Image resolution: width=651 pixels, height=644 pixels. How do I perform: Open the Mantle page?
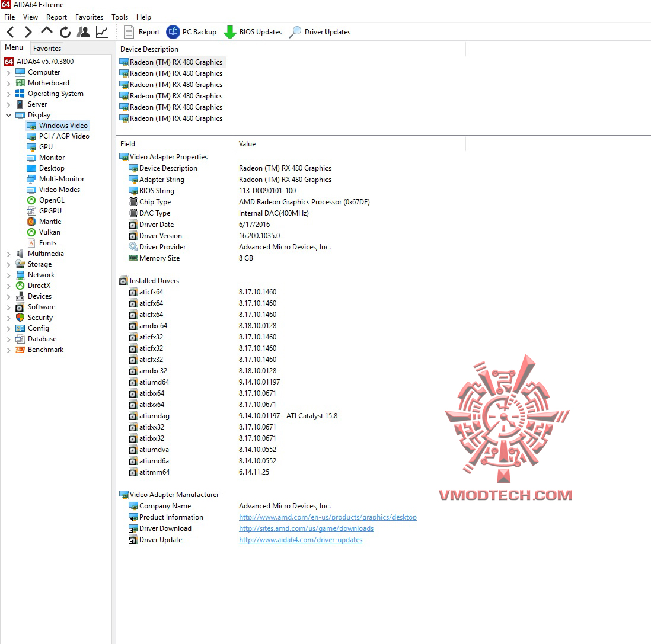click(50, 222)
